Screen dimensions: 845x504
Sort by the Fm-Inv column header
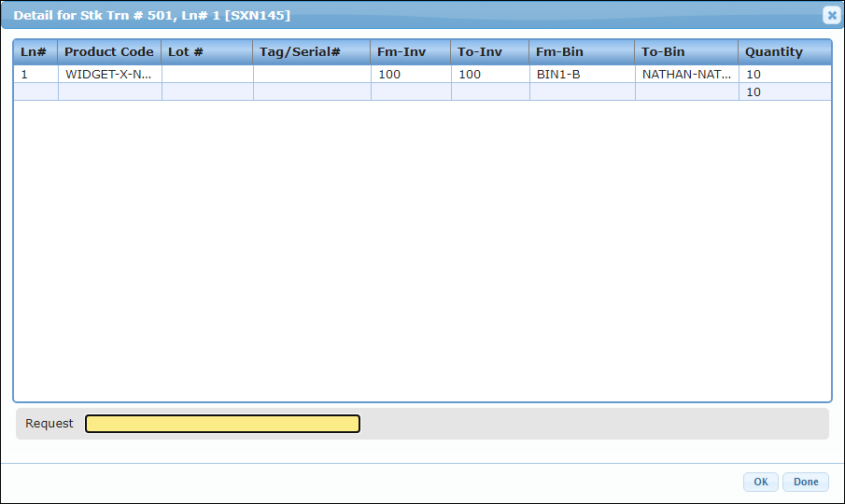[411, 52]
